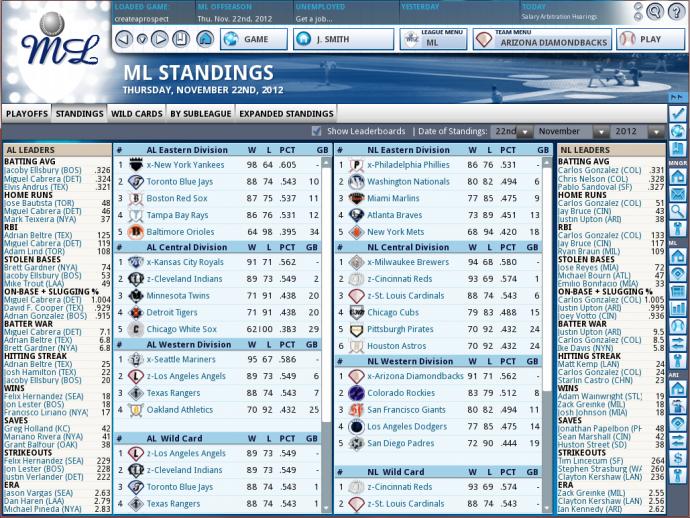Click the checkmark icon in right sidebar

point(678,114)
